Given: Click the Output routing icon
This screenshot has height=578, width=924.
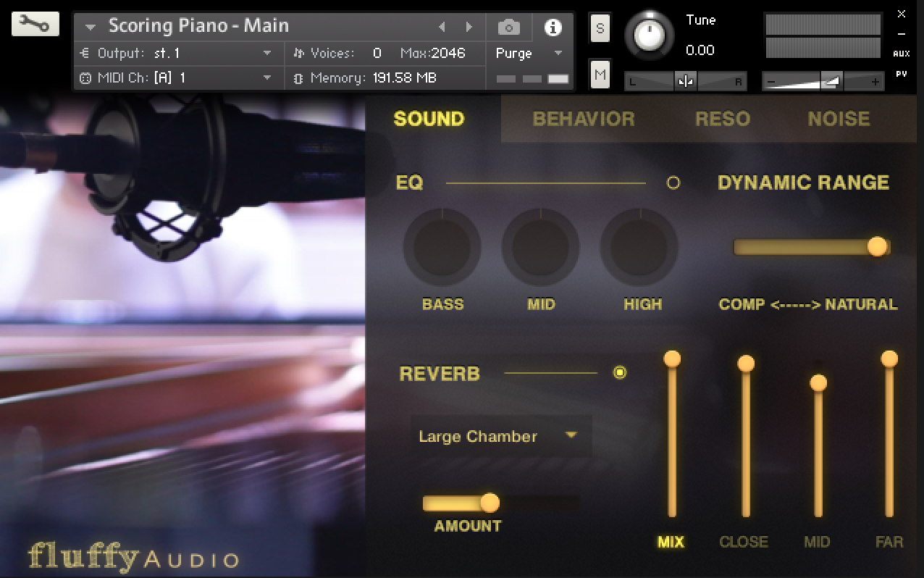Looking at the screenshot, I should [x=85, y=53].
